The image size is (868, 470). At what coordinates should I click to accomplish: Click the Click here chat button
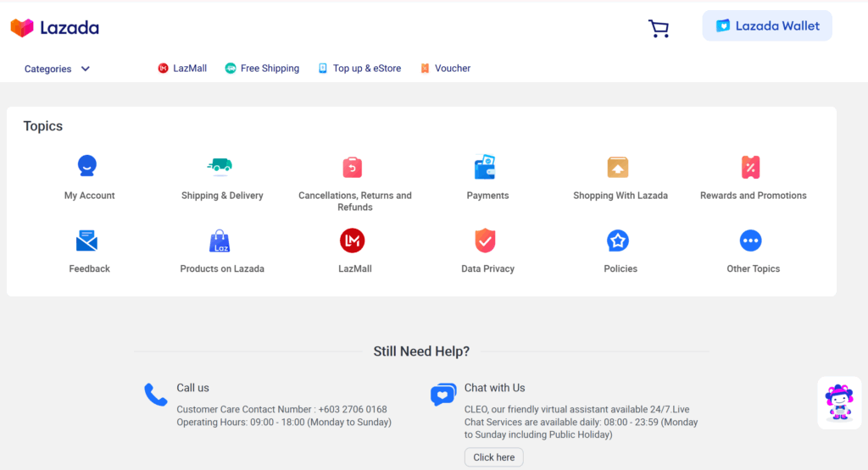coord(494,457)
